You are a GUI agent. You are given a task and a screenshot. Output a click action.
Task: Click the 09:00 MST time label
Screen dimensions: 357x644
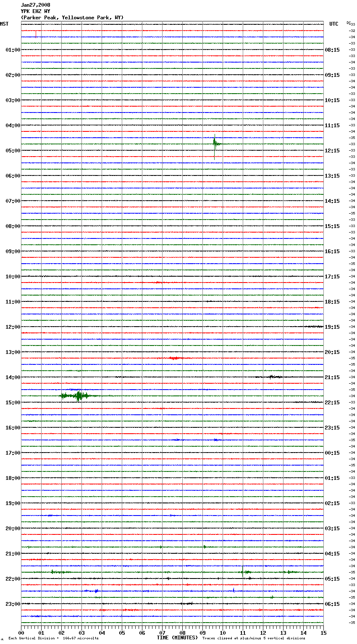coord(13,251)
